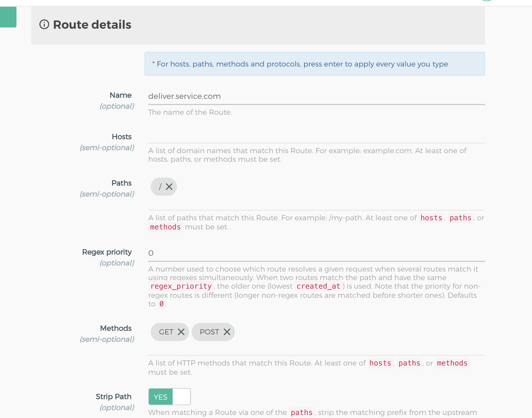This screenshot has width=532, height=418.
Task: Click the created_at code term
Action: pyautogui.click(x=318, y=286)
